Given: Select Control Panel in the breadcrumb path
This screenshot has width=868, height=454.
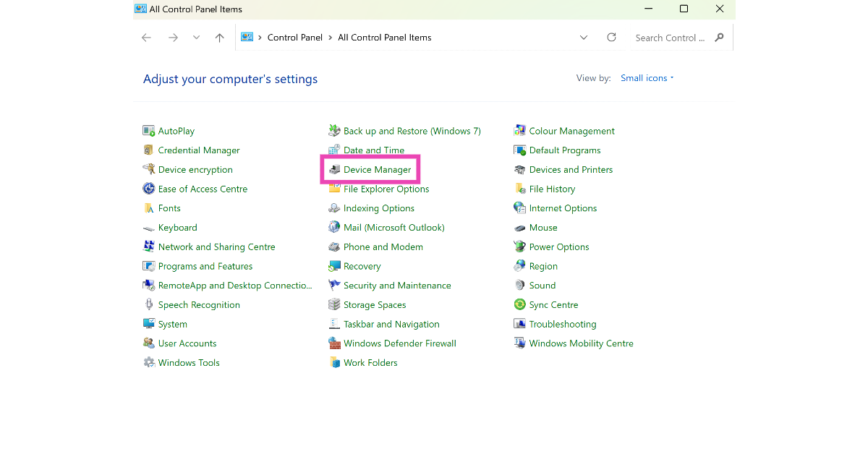Looking at the screenshot, I should 295,38.
